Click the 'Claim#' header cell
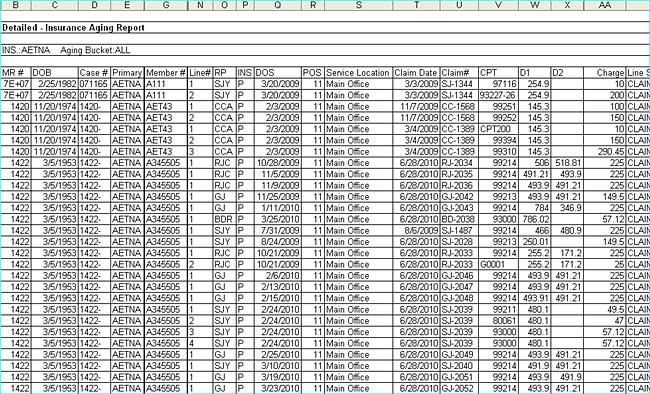This screenshot has height=394, width=650. [459, 73]
